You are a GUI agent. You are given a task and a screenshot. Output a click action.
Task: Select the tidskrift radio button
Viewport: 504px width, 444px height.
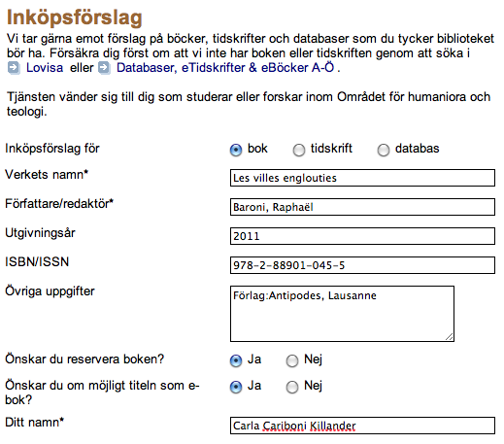coord(299,150)
